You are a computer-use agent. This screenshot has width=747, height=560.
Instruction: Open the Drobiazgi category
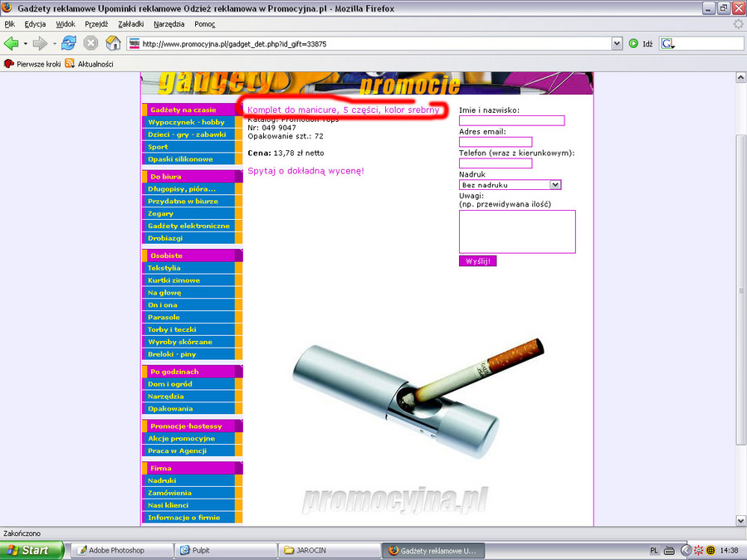coord(188,238)
